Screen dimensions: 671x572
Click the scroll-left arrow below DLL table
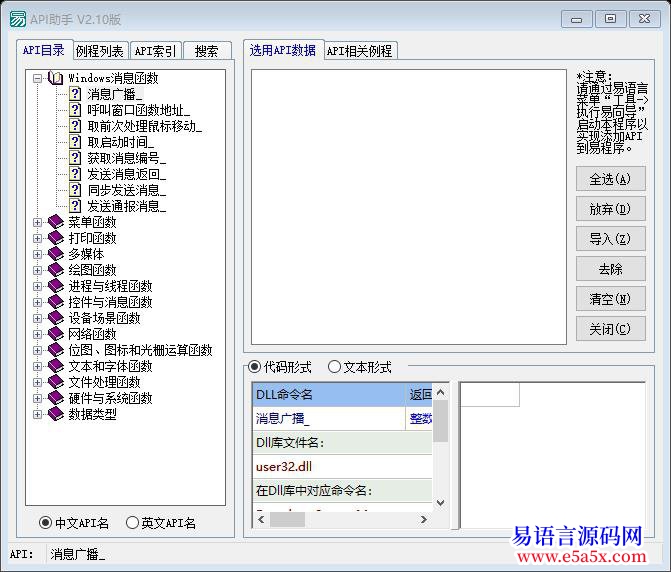261,519
